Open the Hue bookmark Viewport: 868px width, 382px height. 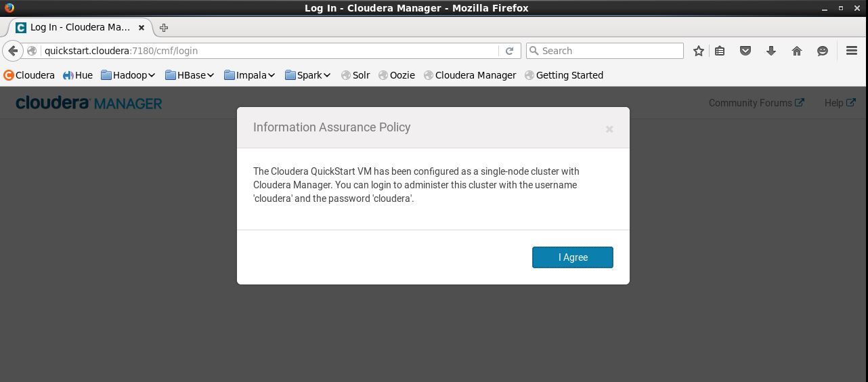click(x=77, y=75)
